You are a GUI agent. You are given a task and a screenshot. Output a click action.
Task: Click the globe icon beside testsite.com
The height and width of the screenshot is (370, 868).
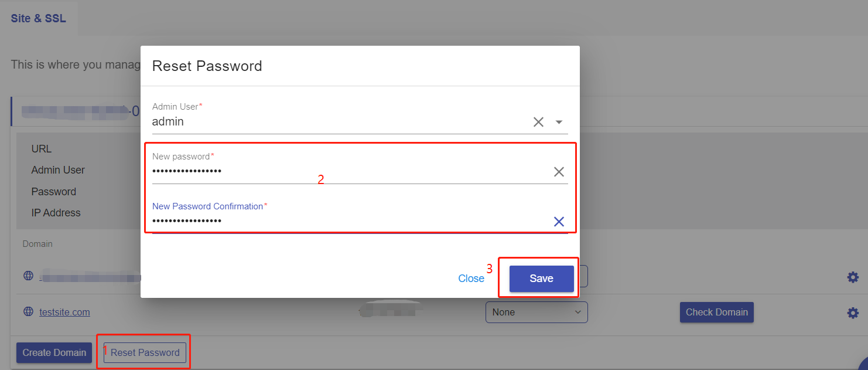point(28,311)
